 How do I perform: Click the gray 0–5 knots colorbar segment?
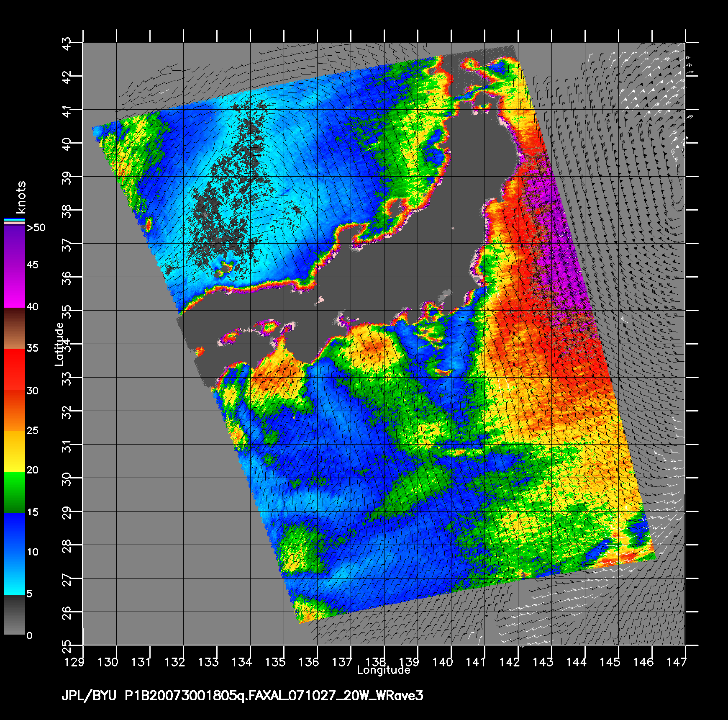[15, 615]
